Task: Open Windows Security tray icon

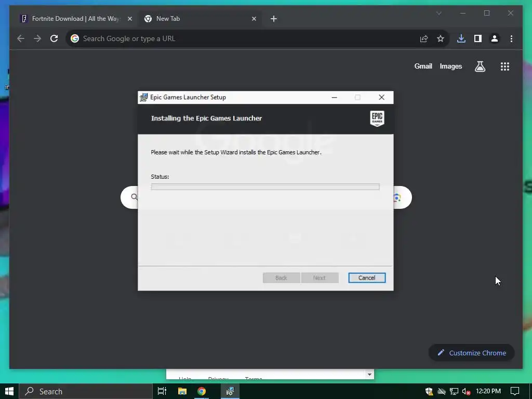Action: [429, 392]
